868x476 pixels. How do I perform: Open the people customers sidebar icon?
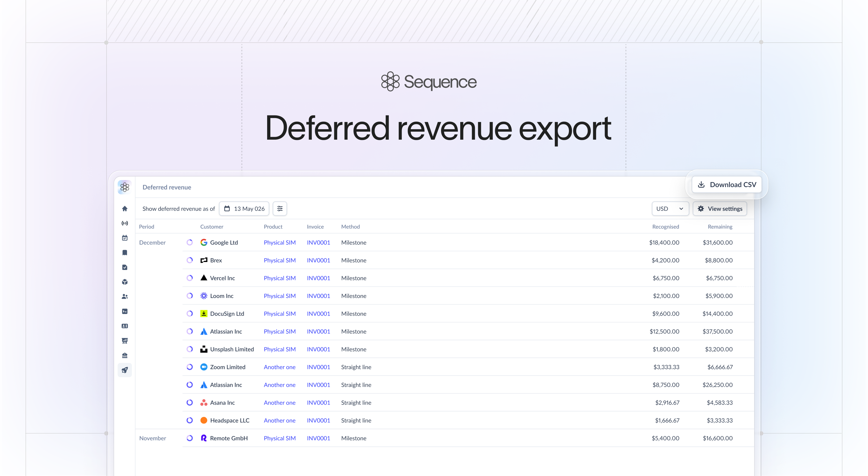[125, 297]
